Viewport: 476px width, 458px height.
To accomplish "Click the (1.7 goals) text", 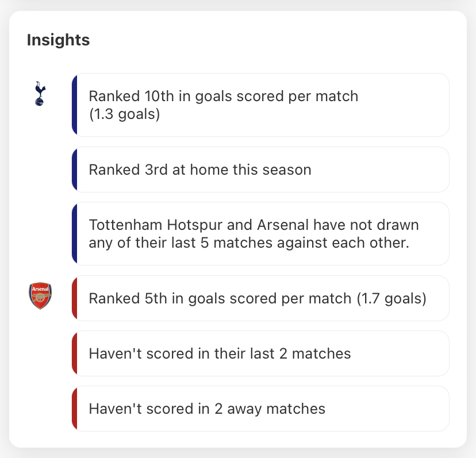I will point(391,299).
